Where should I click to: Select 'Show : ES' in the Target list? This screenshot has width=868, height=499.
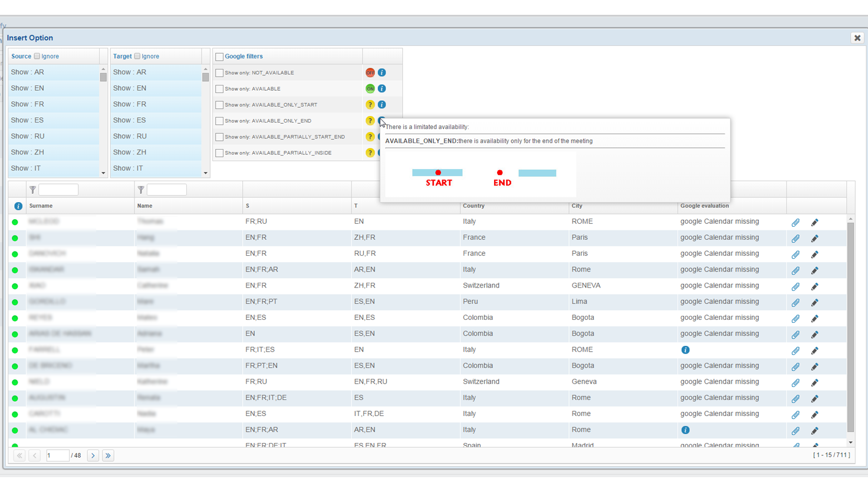[156, 120]
